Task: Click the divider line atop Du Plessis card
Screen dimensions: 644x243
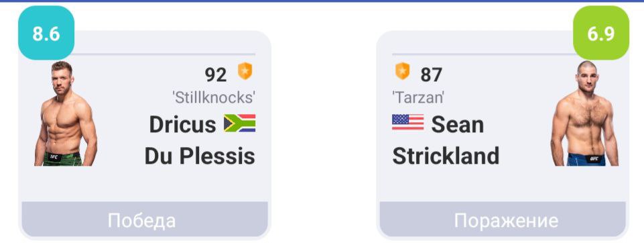Action: [x=164, y=54]
